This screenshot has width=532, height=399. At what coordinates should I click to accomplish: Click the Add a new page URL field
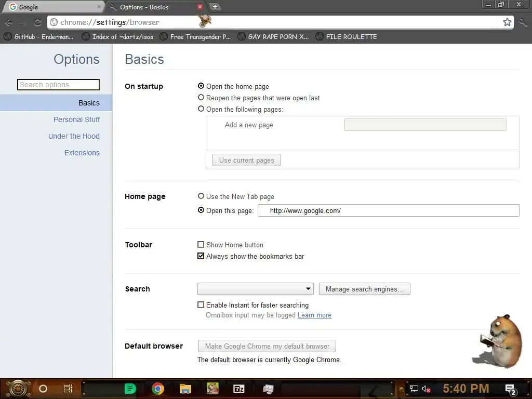coord(425,125)
